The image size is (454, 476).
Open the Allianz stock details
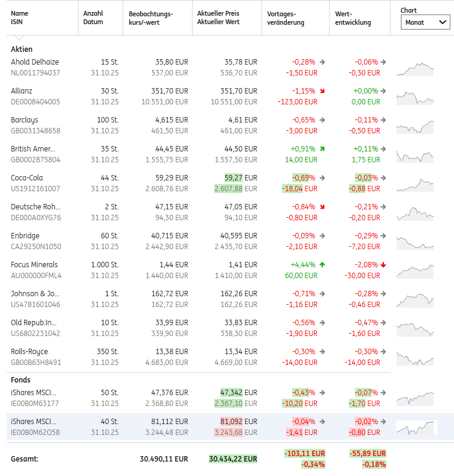tap(22, 91)
